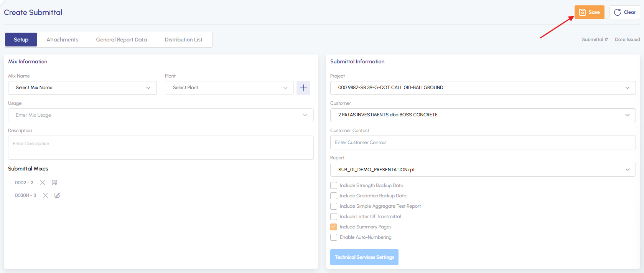Image resolution: width=644 pixels, height=273 pixels.
Task: Edit submittal mix 0002 - 2
Action: [x=54, y=183]
